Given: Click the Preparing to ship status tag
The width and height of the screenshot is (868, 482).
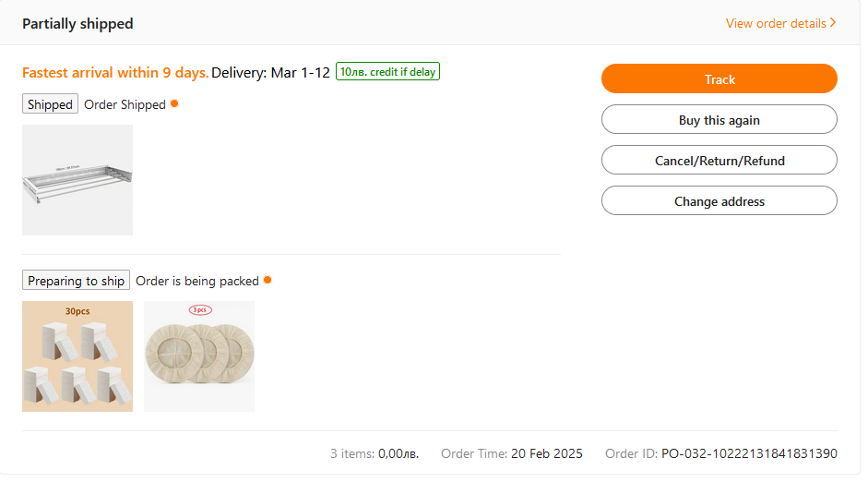Looking at the screenshot, I should tap(76, 281).
